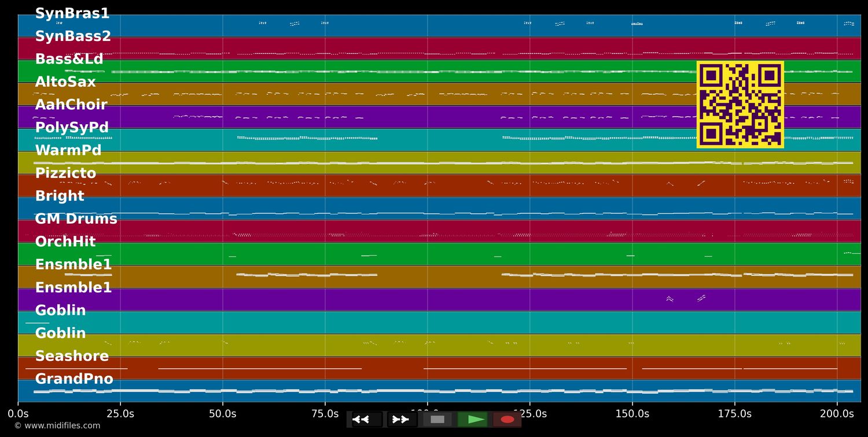The width and height of the screenshot is (868, 437).
Task: Select the SynBras1 track label
Action: pyautogui.click(x=72, y=14)
